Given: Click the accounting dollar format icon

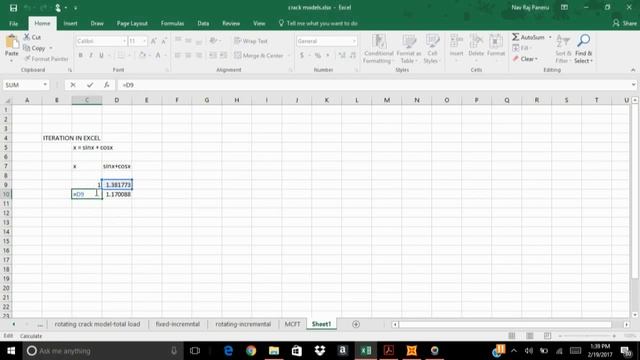Looking at the screenshot, I should click(302, 55).
